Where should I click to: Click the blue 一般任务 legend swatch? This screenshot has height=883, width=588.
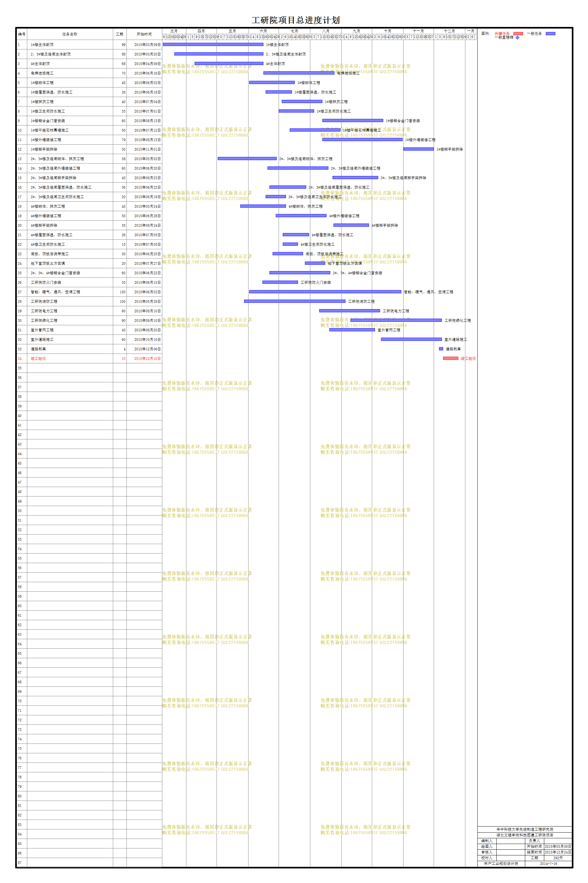coord(551,34)
